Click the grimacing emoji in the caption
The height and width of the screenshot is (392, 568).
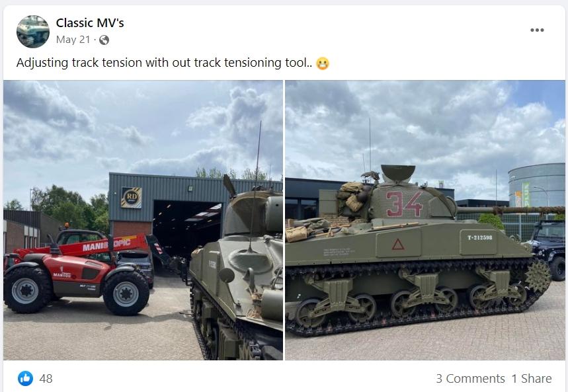coord(323,63)
